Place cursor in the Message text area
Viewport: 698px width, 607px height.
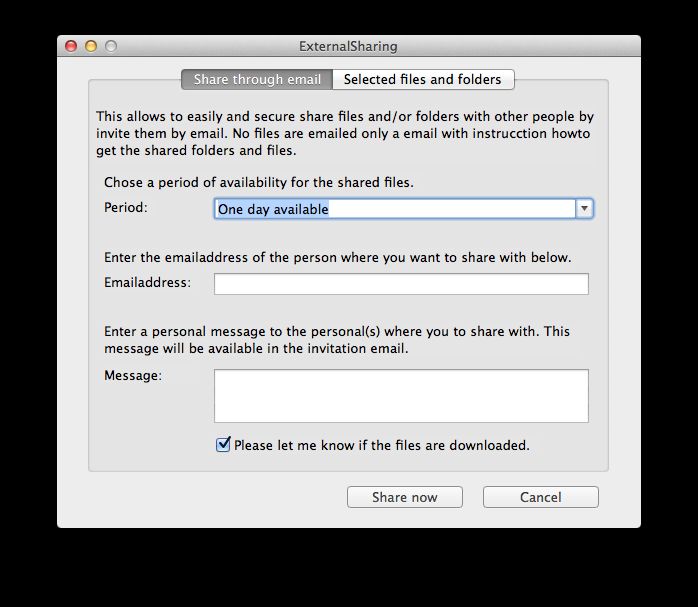click(401, 396)
